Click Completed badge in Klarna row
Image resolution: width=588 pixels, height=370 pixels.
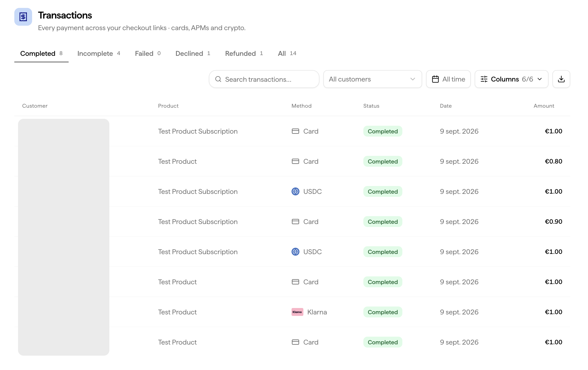click(383, 312)
